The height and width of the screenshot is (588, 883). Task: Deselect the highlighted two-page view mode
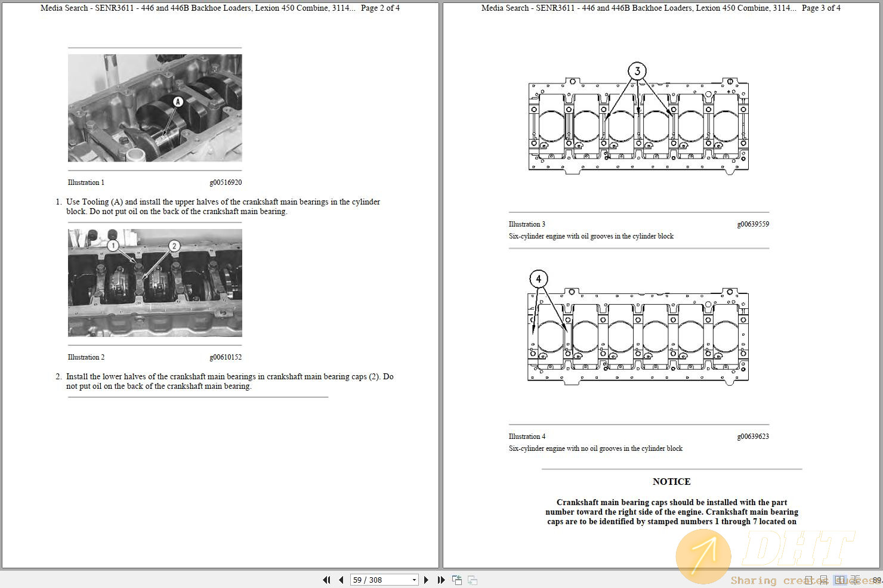pyautogui.click(x=840, y=579)
